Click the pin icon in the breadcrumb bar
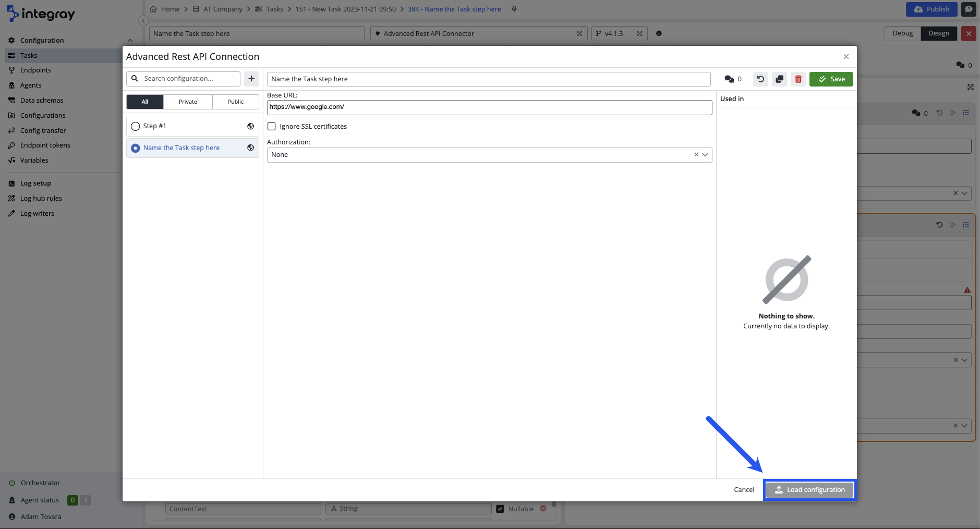This screenshot has width=980, height=529. tap(514, 9)
